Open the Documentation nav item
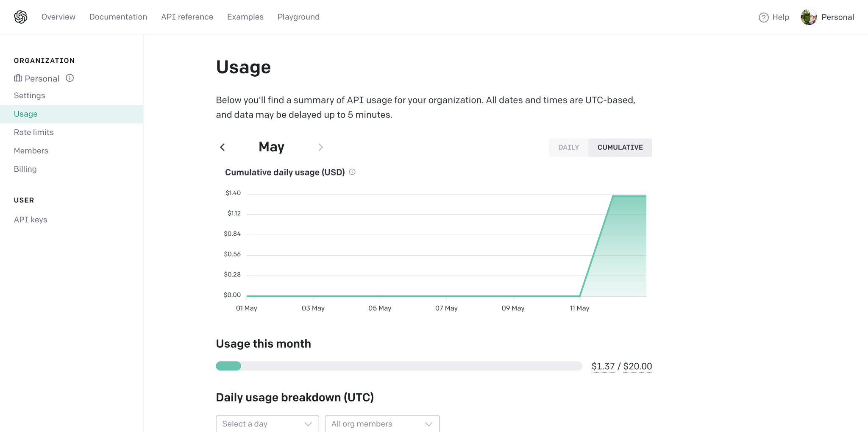The image size is (868, 432). [x=118, y=17]
